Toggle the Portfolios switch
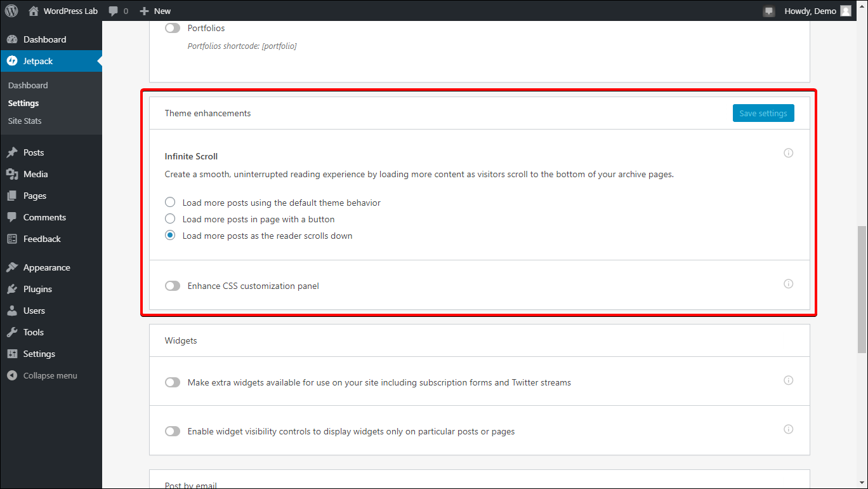Image resolution: width=868 pixels, height=489 pixels. (173, 28)
